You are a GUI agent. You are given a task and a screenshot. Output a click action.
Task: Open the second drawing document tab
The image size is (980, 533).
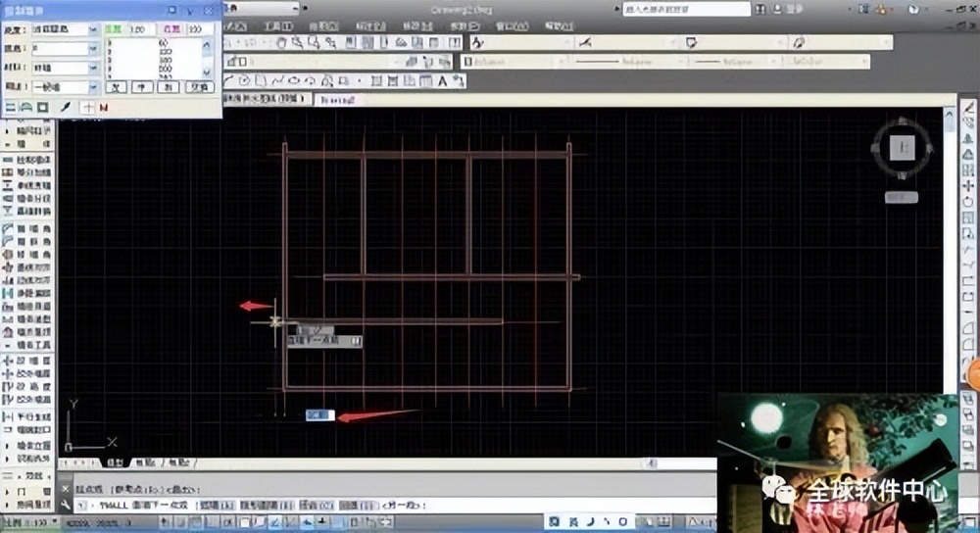(336, 99)
